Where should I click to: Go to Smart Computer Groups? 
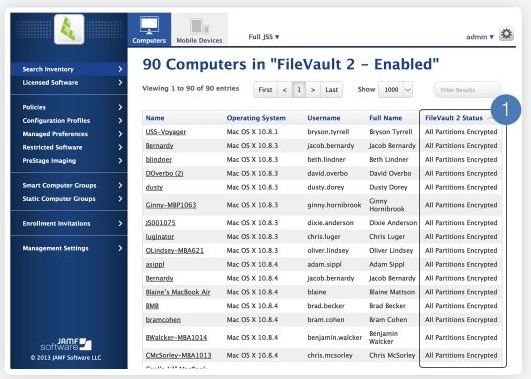[x=69, y=186]
